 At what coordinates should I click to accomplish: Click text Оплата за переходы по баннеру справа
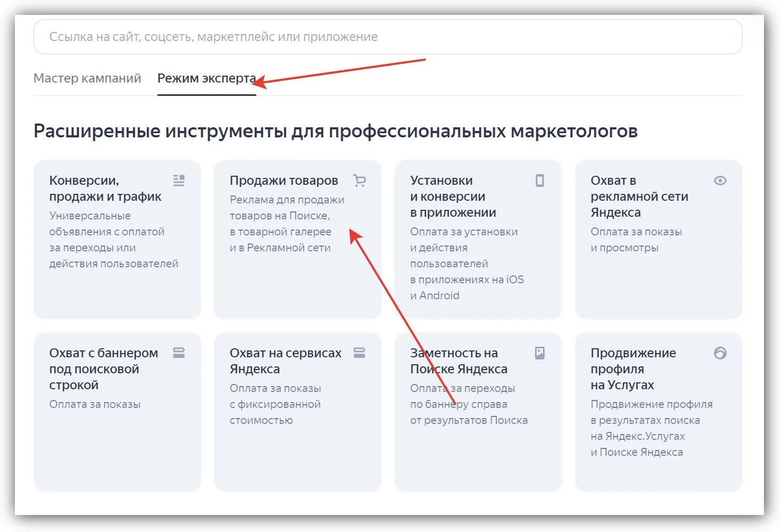[x=469, y=404]
